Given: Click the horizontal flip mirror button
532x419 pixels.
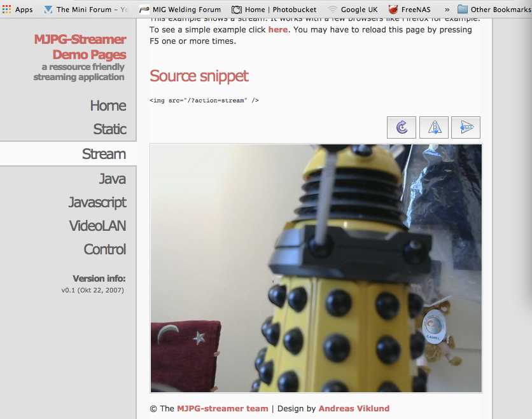Looking at the screenshot, I should 434,127.
